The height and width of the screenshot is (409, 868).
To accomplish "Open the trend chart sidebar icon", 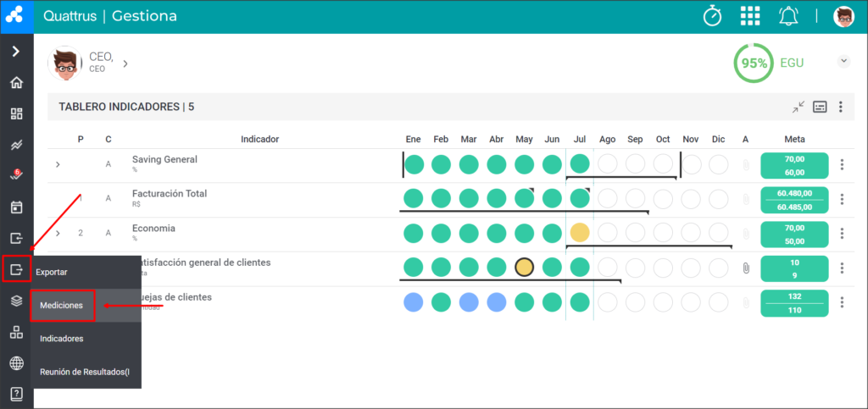I will [17, 146].
